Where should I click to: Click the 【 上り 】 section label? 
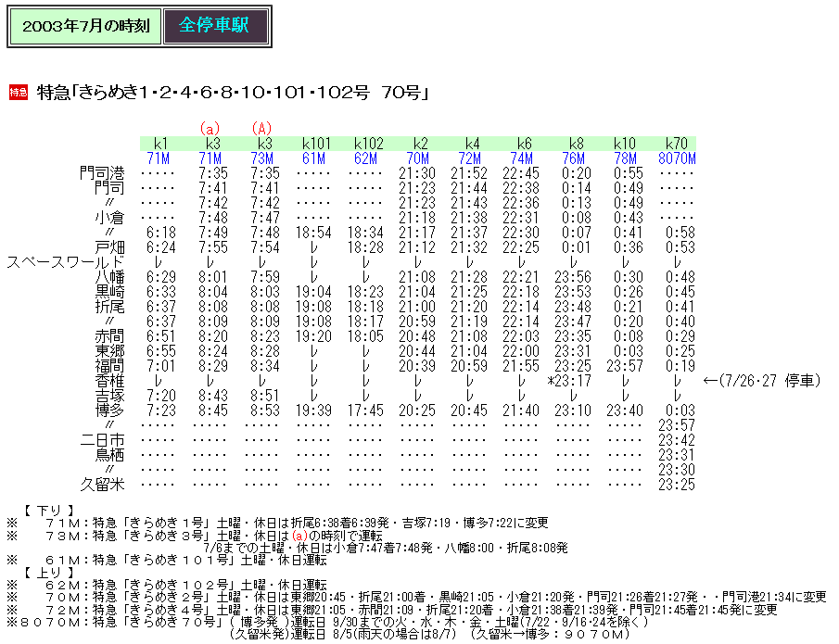click(x=49, y=573)
